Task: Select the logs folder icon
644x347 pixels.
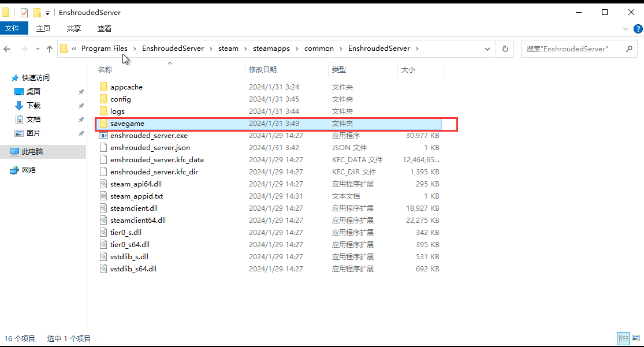Action: click(x=103, y=111)
